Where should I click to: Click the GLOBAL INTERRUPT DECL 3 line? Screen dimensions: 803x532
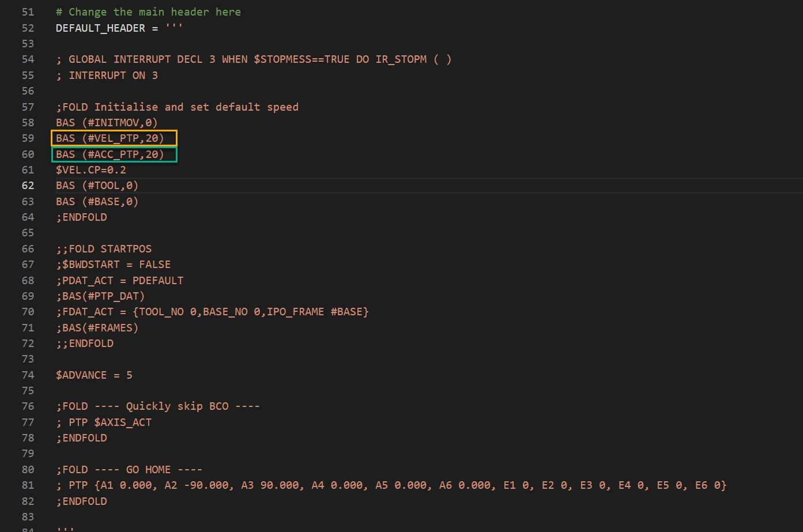[x=254, y=59]
